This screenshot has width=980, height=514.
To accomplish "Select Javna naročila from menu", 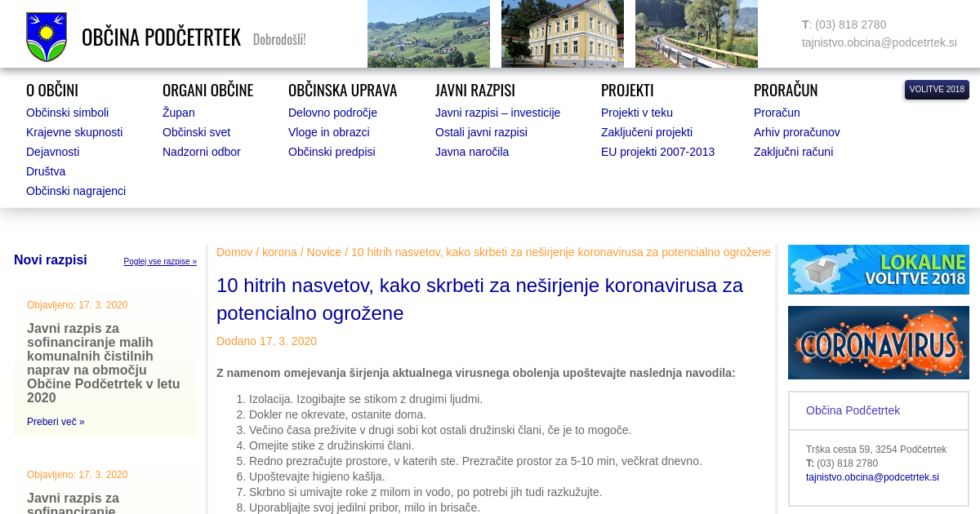I will (x=472, y=152).
